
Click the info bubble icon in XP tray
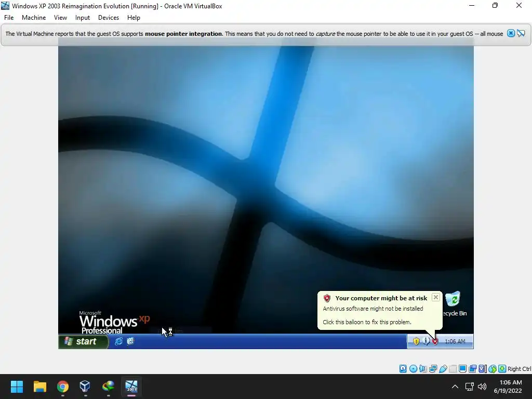(x=426, y=341)
